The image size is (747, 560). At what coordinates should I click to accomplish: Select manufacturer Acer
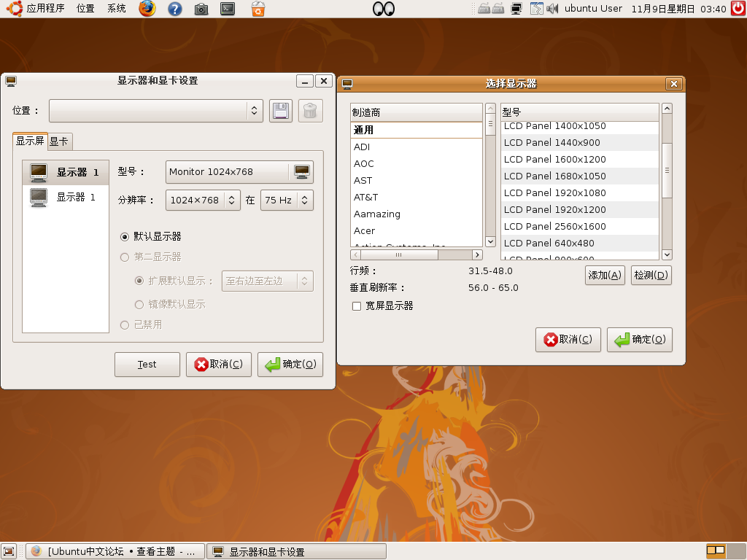point(417,231)
